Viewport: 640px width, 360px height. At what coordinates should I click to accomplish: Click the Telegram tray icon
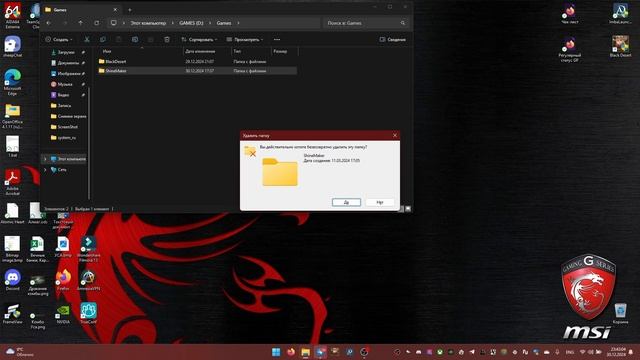[x=472, y=352]
